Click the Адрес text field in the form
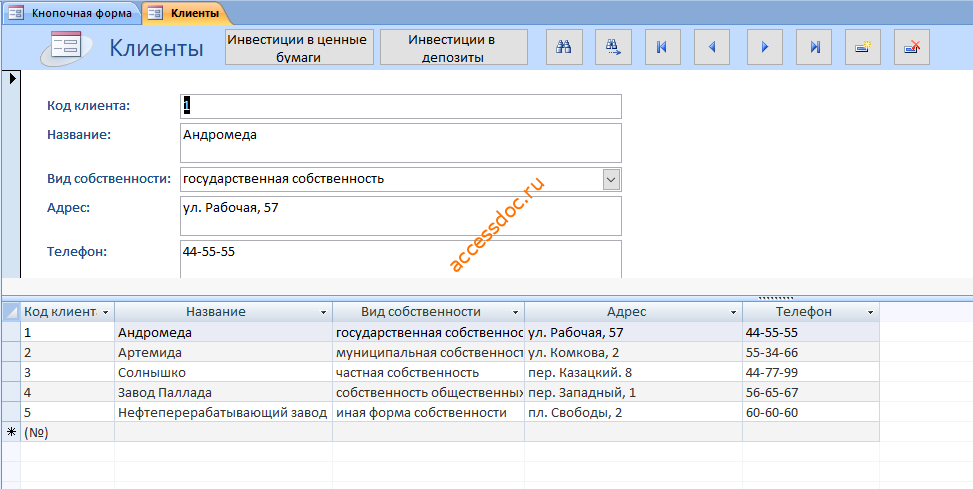The height and width of the screenshot is (489, 973). (x=401, y=216)
